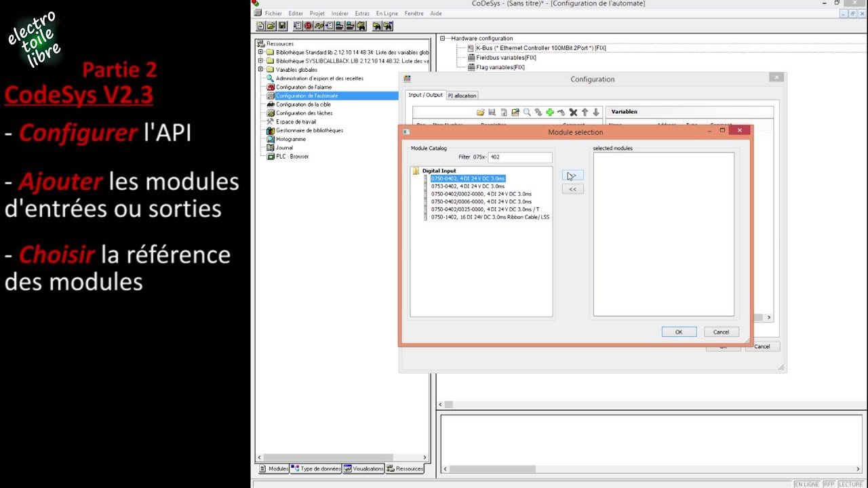Click Configuration des tâches icon
The width and height of the screenshot is (868, 488).
coord(271,113)
